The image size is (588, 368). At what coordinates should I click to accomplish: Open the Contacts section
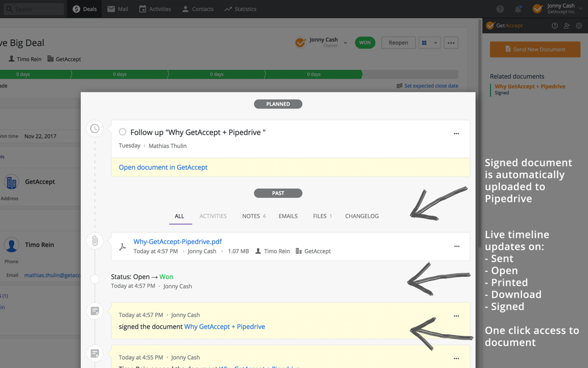[x=198, y=9]
